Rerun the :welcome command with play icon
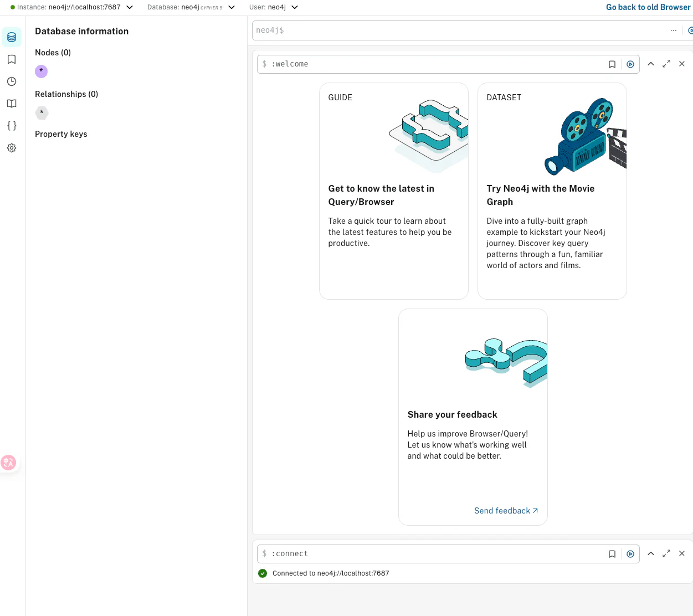Image resolution: width=693 pixels, height=616 pixels. point(630,64)
